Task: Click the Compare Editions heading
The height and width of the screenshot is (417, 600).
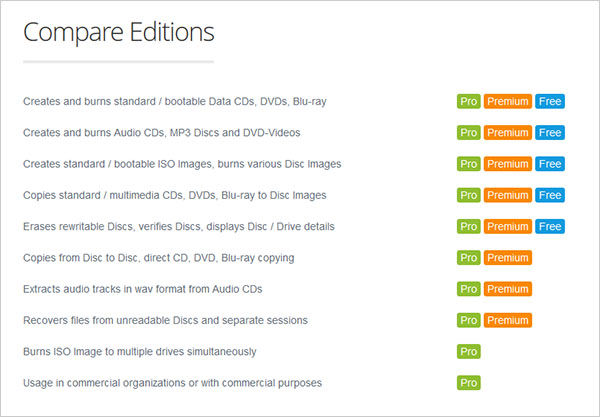Action: (119, 32)
